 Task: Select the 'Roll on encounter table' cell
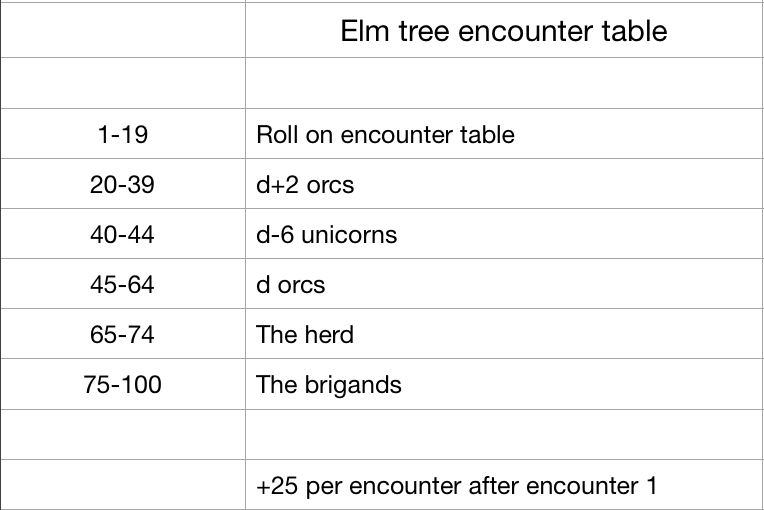point(504,133)
